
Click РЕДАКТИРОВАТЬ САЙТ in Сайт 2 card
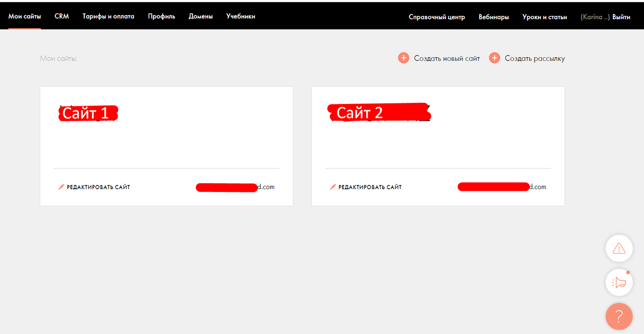point(370,187)
